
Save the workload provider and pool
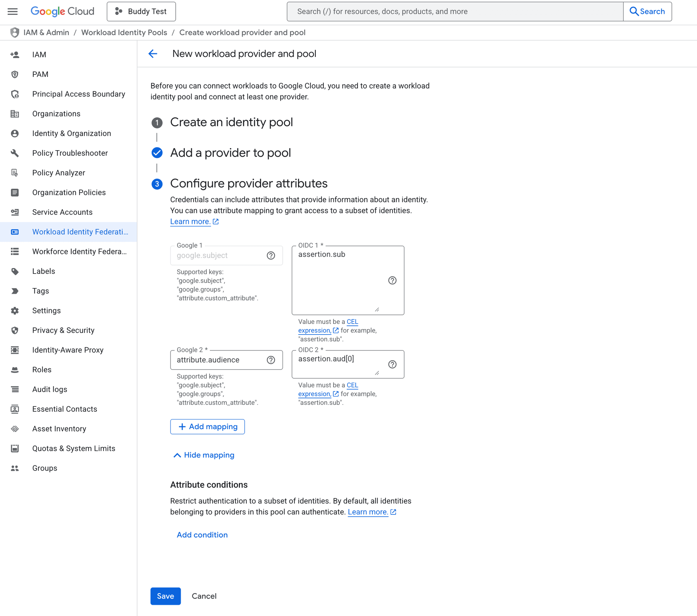(x=166, y=596)
